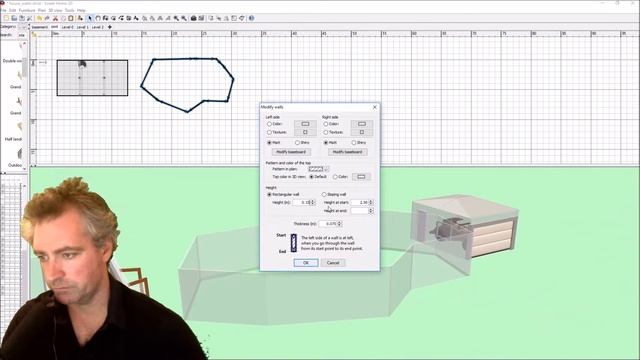Click OK in Modify walls dialog
Viewport: 640px width, 360px height.
[306, 263]
